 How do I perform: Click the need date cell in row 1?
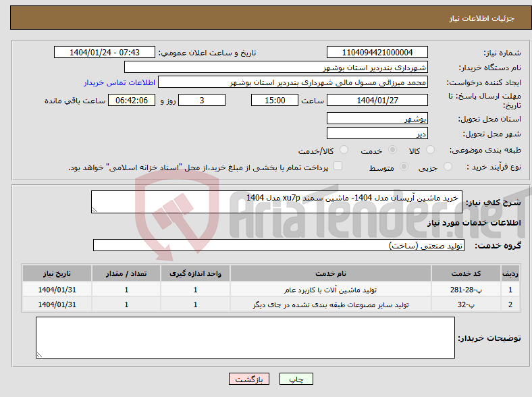tap(57, 290)
